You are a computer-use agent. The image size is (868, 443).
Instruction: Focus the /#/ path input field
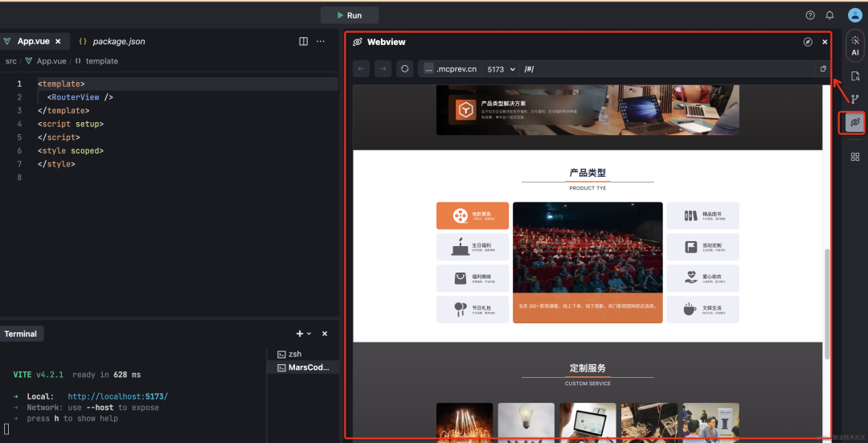click(x=667, y=69)
